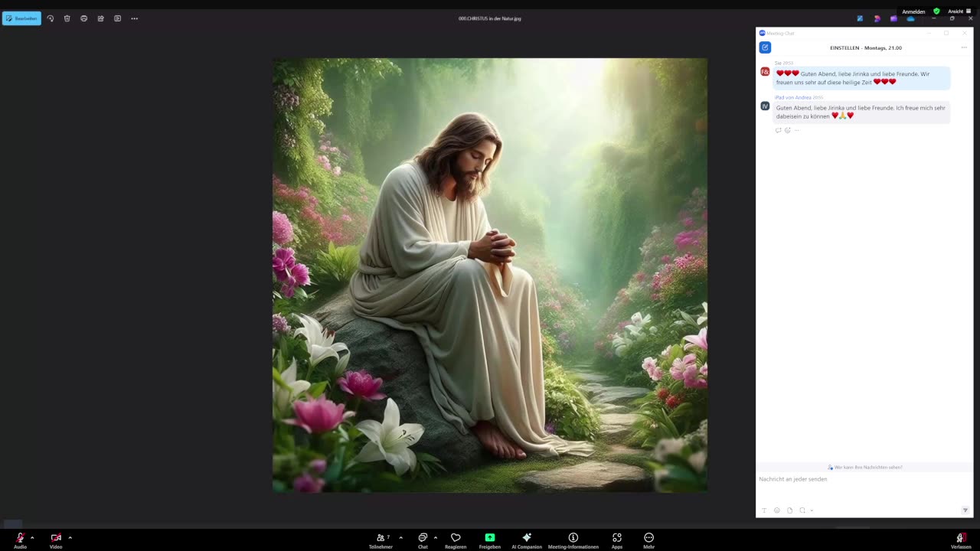Start video with the Video button
This screenshot has height=551, width=980.
pos(56,540)
